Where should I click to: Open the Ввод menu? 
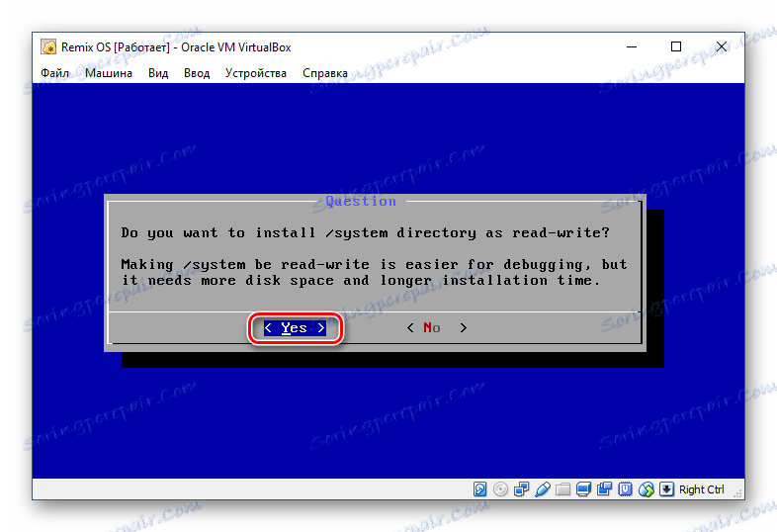coord(197,73)
